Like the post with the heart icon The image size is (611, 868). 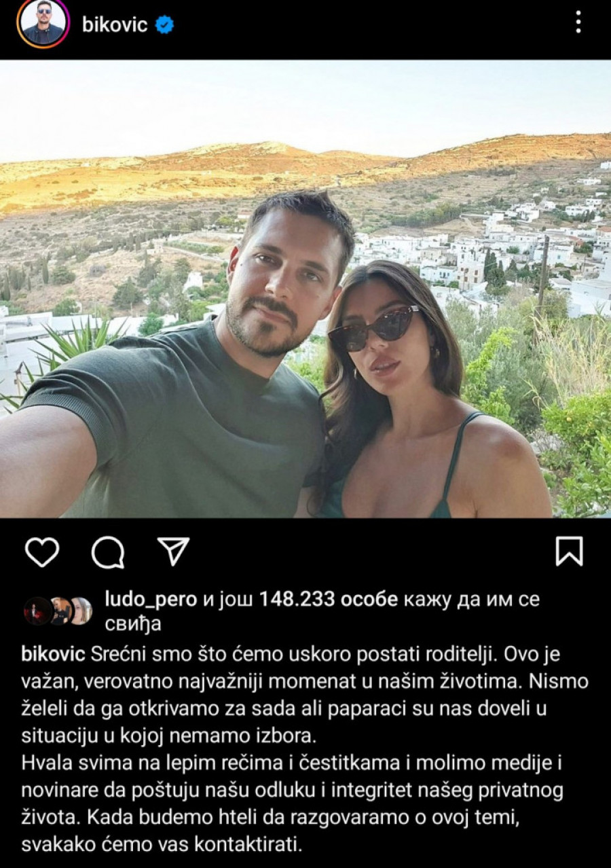pyautogui.click(x=42, y=551)
